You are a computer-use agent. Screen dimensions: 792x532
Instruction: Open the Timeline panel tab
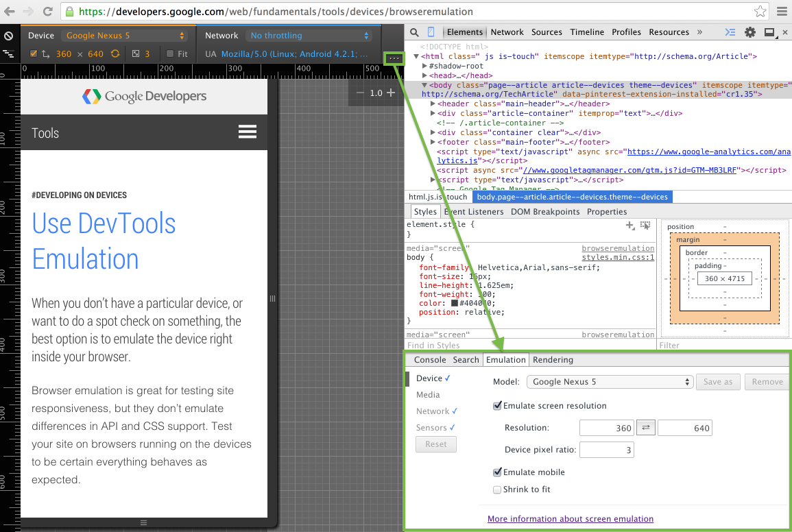(587, 32)
